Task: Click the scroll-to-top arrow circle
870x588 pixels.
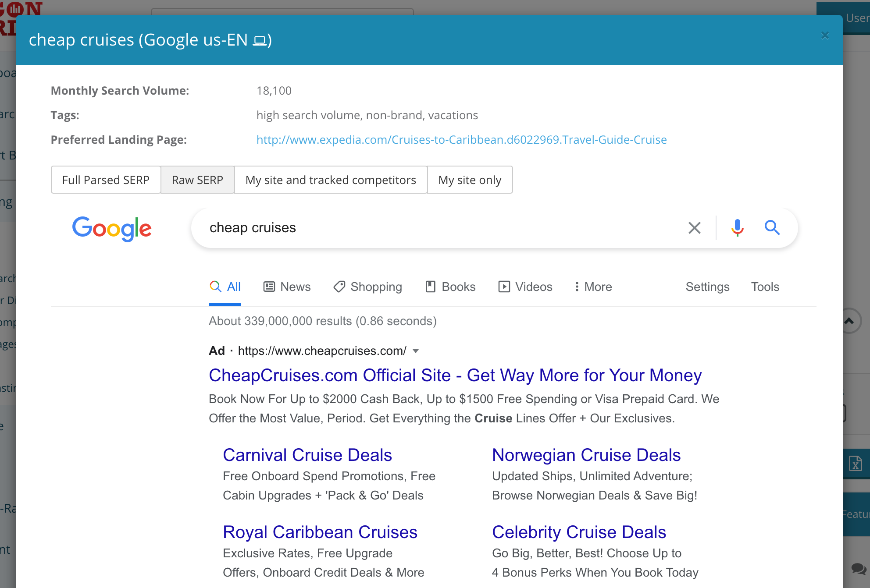Action: tap(850, 321)
